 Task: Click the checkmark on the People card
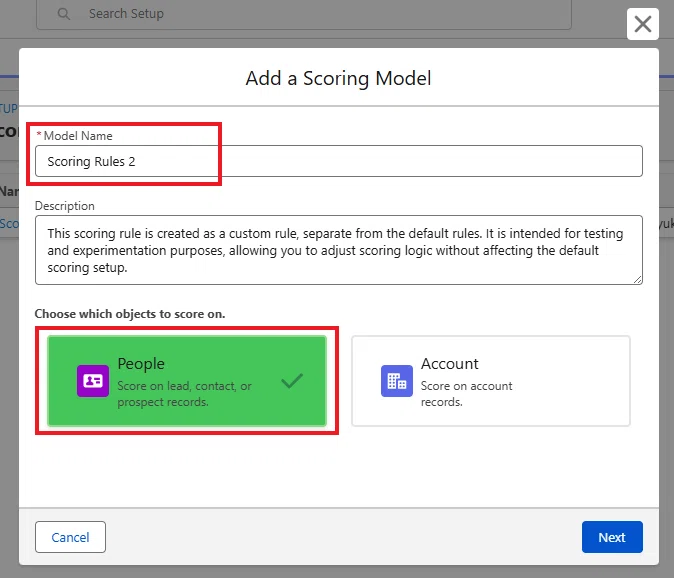tap(292, 380)
